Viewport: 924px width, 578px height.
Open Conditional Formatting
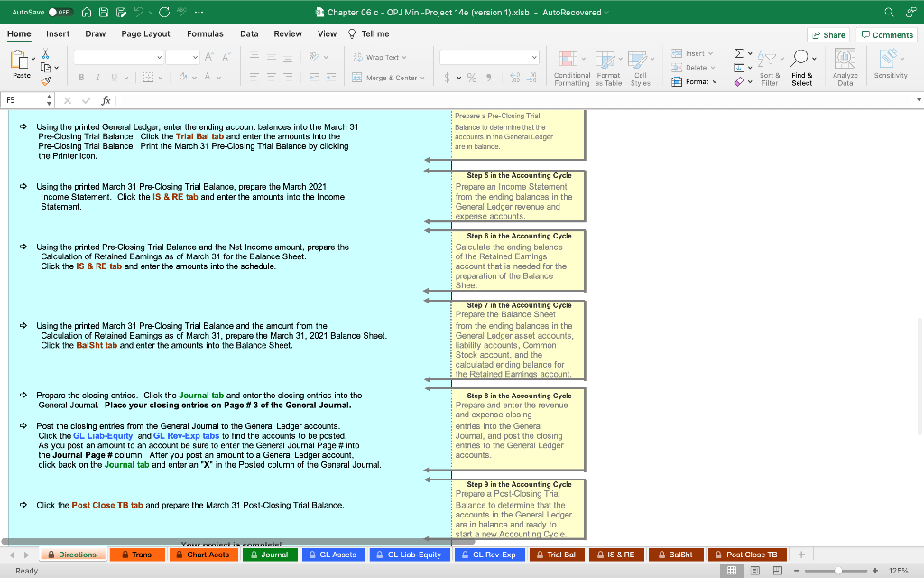[571, 69]
